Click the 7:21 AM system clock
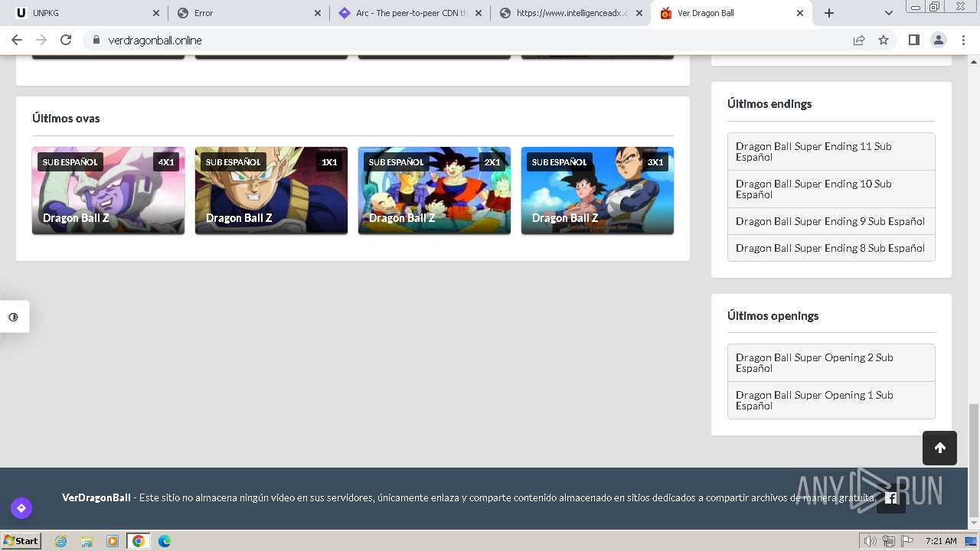980x551 pixels. click(x=941, y=541)
